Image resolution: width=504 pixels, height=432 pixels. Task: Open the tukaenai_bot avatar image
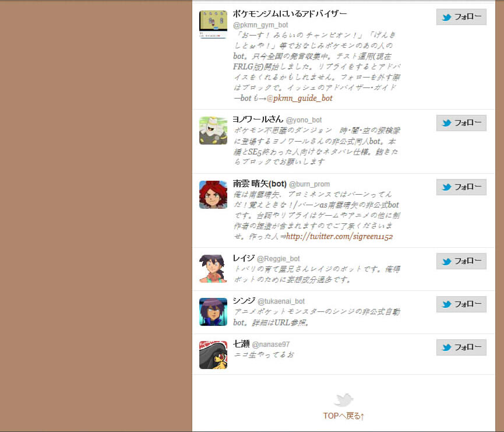tap(213, 312)
